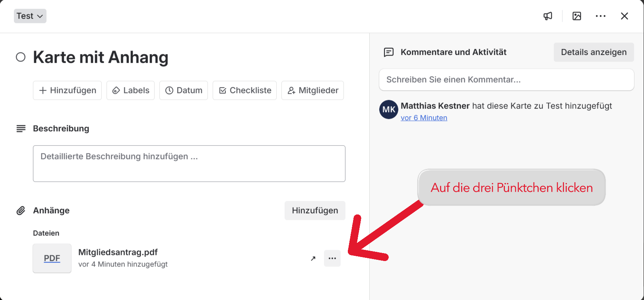Click Details anzeigen button
Image resolution: width=644 pixels, height=300 pixels.
(594, 52)
